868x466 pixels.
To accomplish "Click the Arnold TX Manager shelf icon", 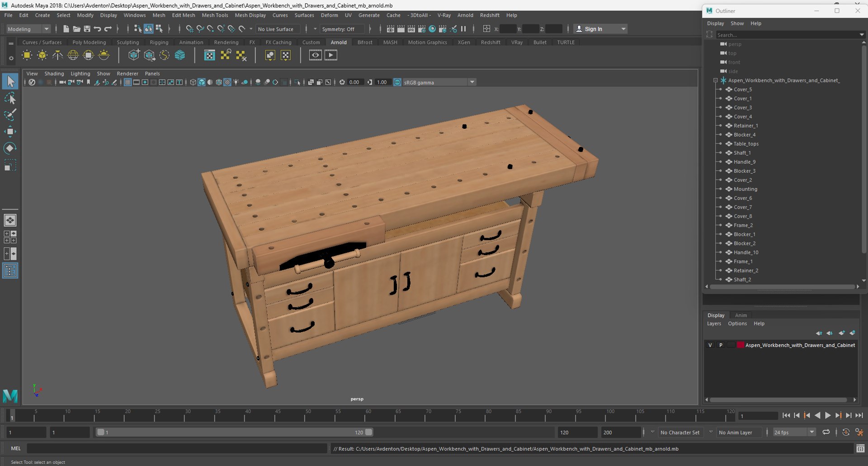I will tap(209, 55).
